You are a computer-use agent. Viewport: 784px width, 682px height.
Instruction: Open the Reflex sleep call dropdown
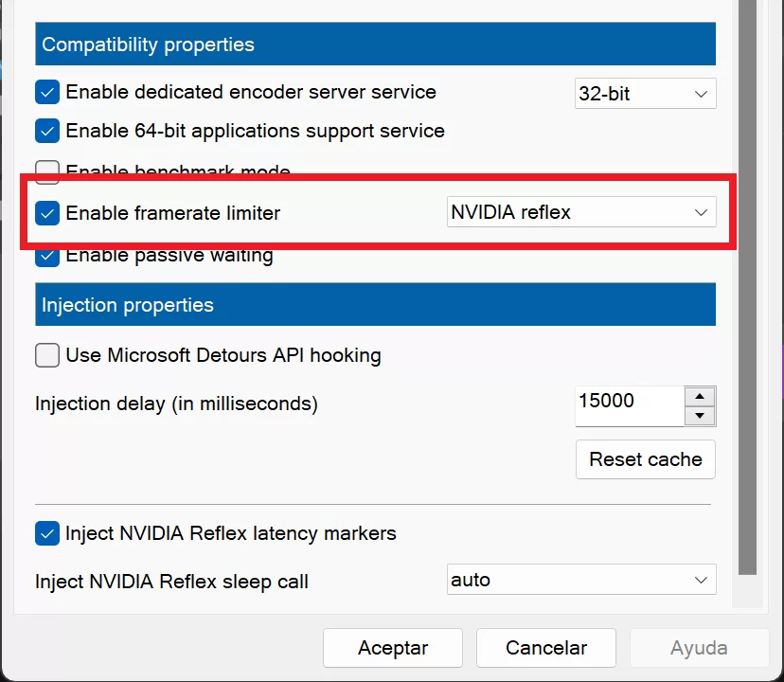point(580,580)
